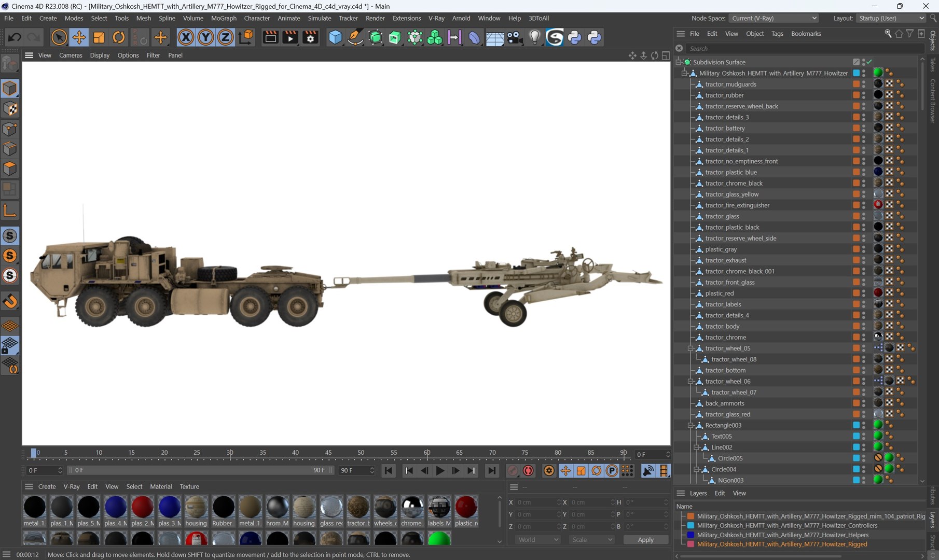Screen dimensions: 939x560
Task: Click the Record Active Objects button
Action: (513, 470)
